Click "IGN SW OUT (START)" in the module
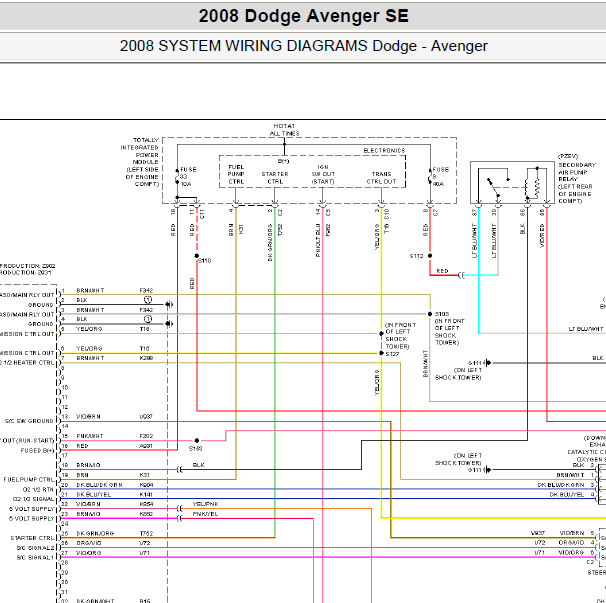Image resolution: width=606 pixels, height=603 pixels. [x=323, y=174]
